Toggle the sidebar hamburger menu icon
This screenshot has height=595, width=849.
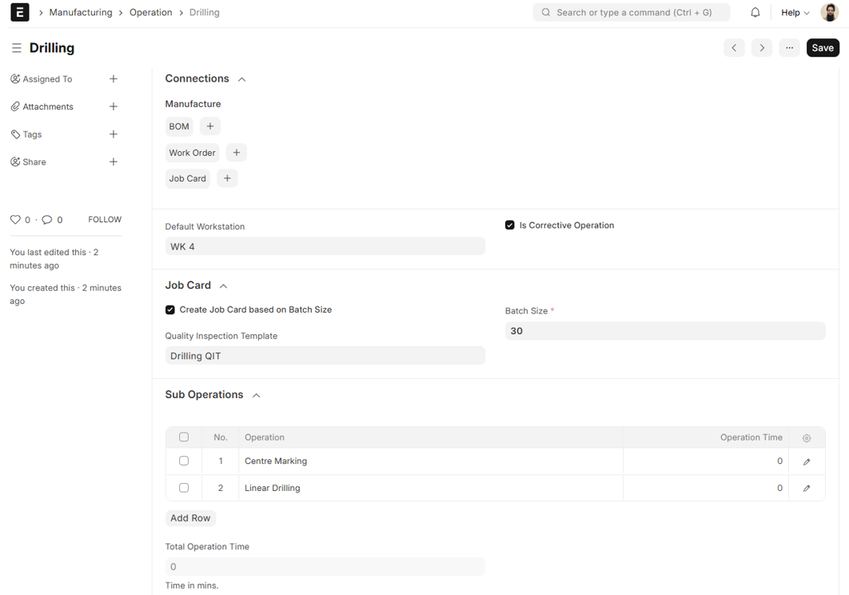(16, 48)
